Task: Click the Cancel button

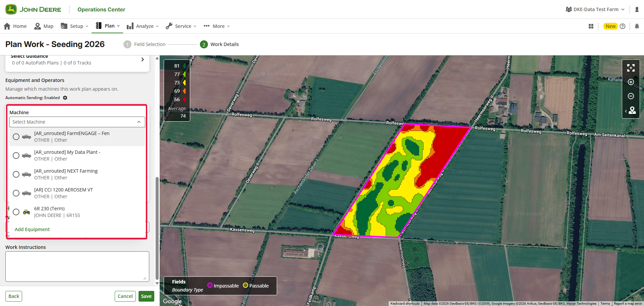Action: [x=125, y=296]
